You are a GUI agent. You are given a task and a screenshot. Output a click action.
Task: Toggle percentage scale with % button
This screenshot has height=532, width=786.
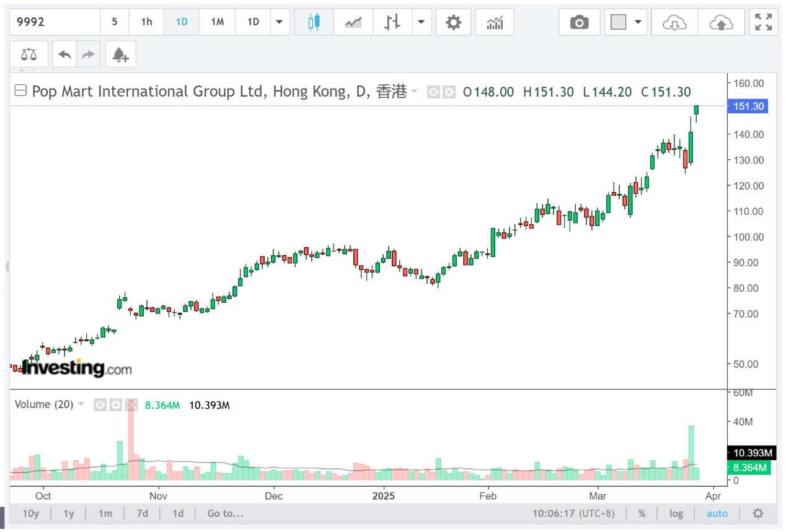[x=642, y=513]
